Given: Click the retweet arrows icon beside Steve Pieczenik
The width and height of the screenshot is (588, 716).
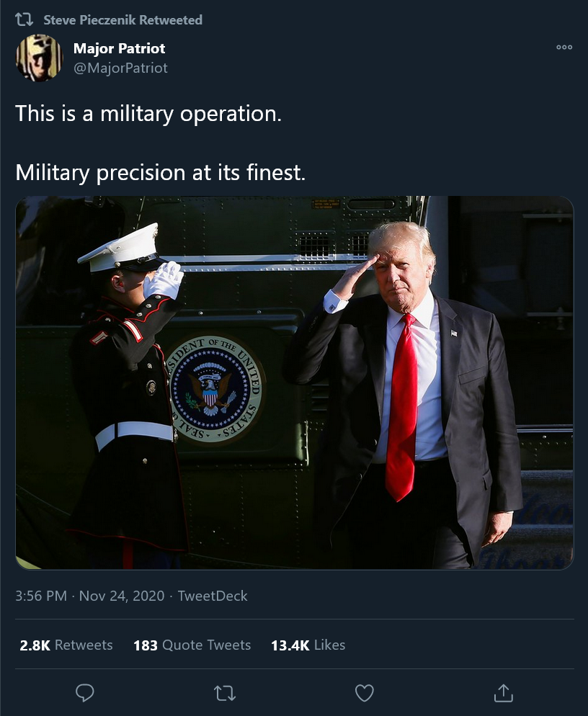Looking at the screenshot, I should (x=24, y=19).
